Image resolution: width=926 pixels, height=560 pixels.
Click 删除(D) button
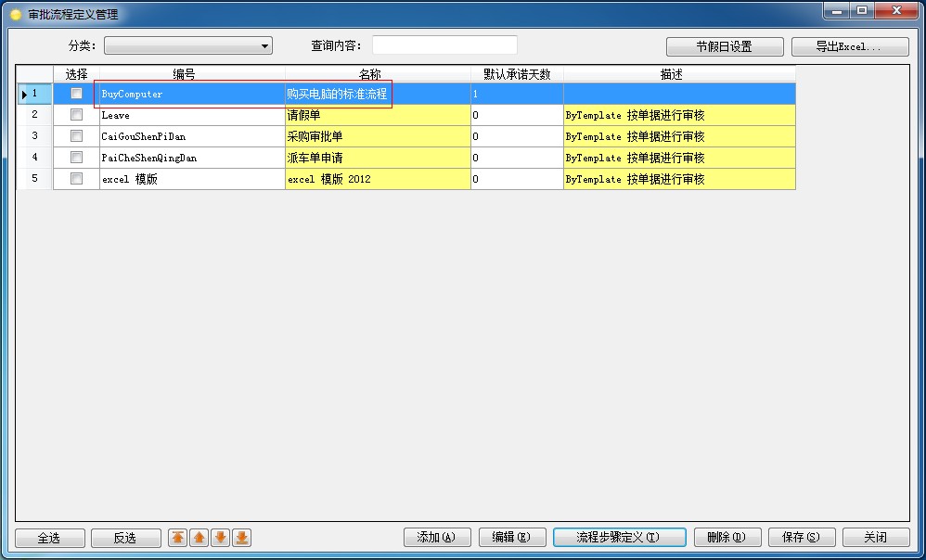[727, 537]
